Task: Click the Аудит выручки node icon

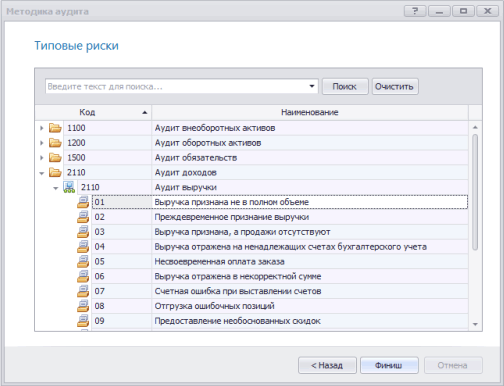Action: point(69,187)
